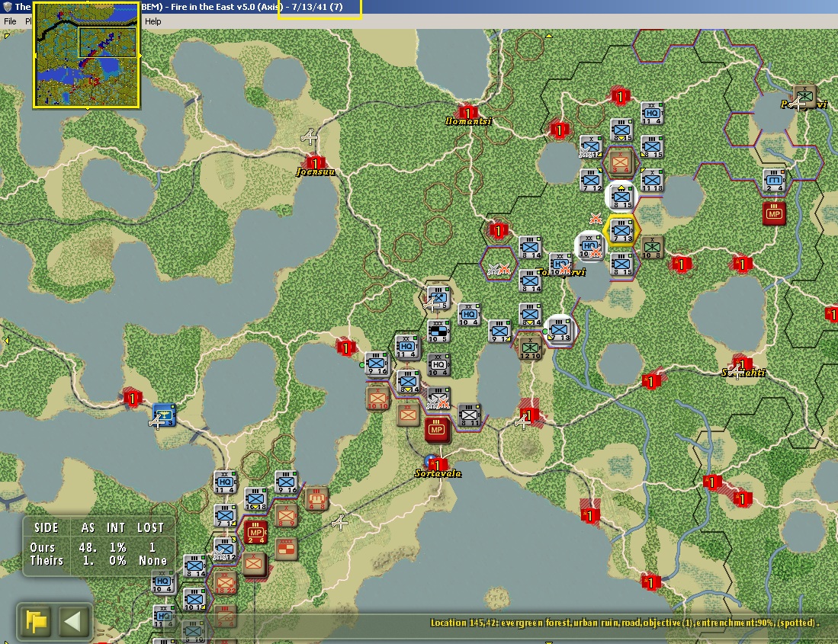Click the INT column header

[x=116, y=527]
